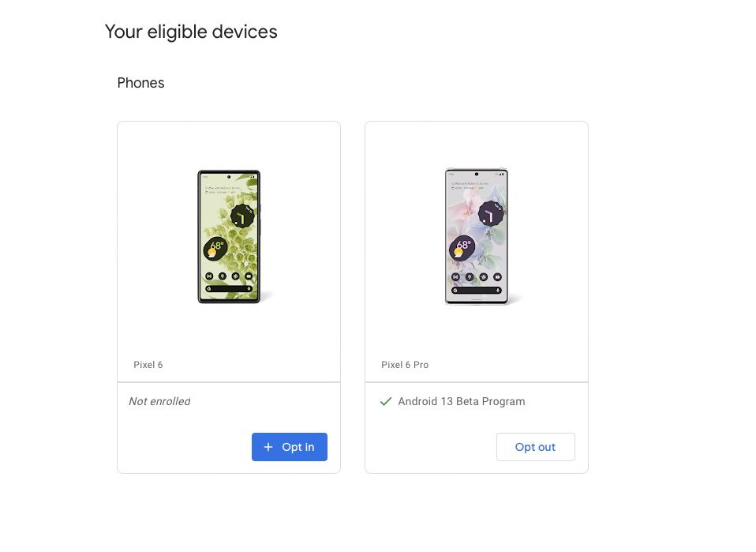This screenshot has height=552, width=756.
Task: Click the 68° weather widget on Pixel 6
Action: pyautogui.click(x=216, y=248)
